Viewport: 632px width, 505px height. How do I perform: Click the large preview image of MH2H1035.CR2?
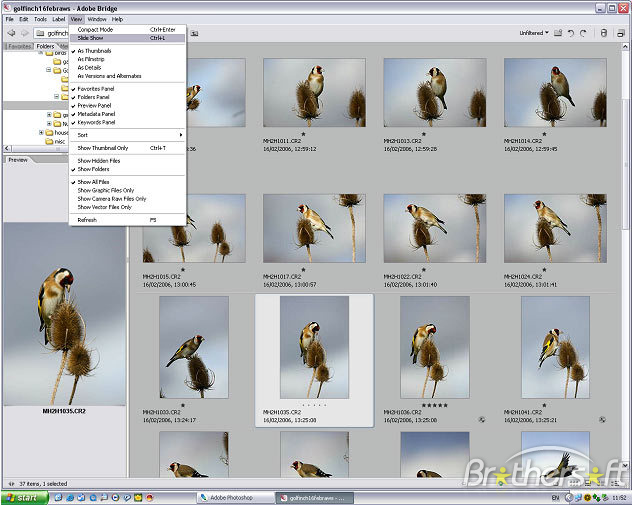coord(64,314)
